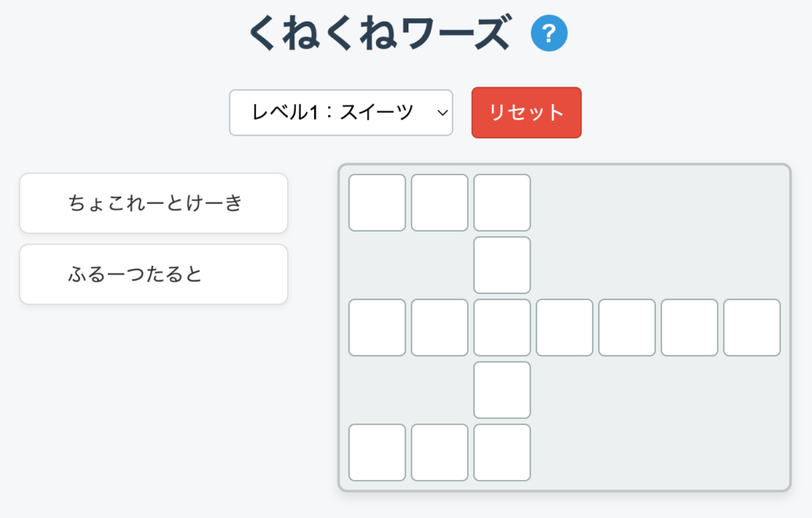Click the third cell of the middle row

(502, 328)
